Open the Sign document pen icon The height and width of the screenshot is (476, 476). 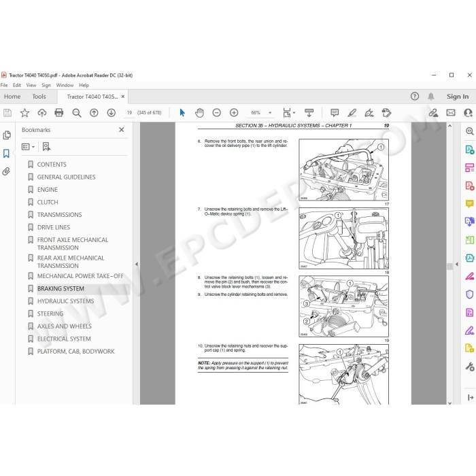(369, 113)
